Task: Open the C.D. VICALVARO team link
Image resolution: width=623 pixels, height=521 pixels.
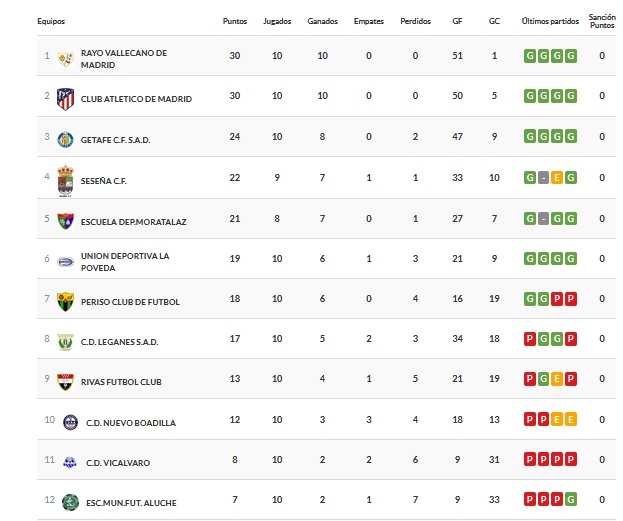Action: (108, 462)
